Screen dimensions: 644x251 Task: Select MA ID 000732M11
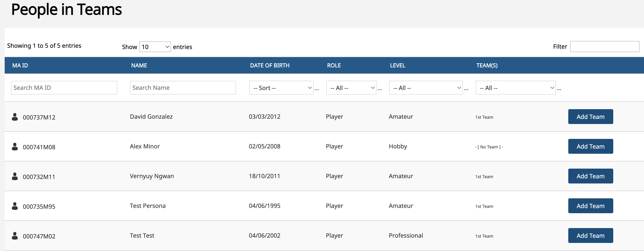point(39,177)
